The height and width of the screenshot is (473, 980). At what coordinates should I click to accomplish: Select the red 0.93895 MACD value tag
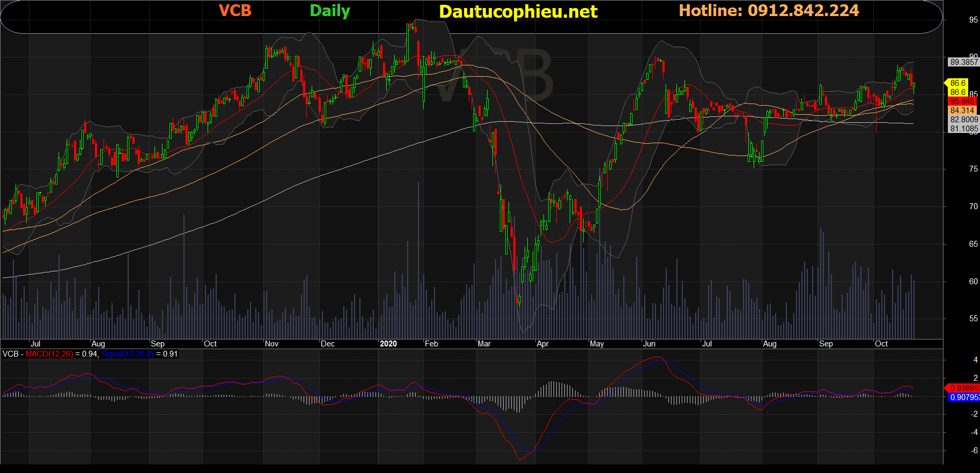(963, 388)
